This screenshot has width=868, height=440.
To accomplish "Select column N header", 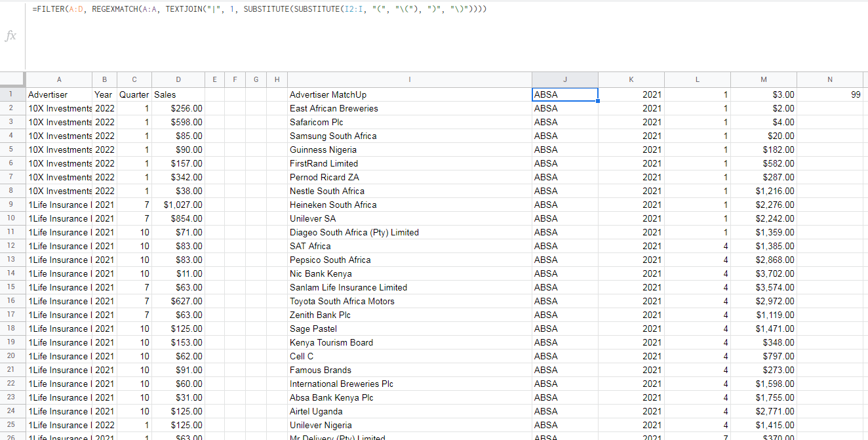I will pos(830,79).
